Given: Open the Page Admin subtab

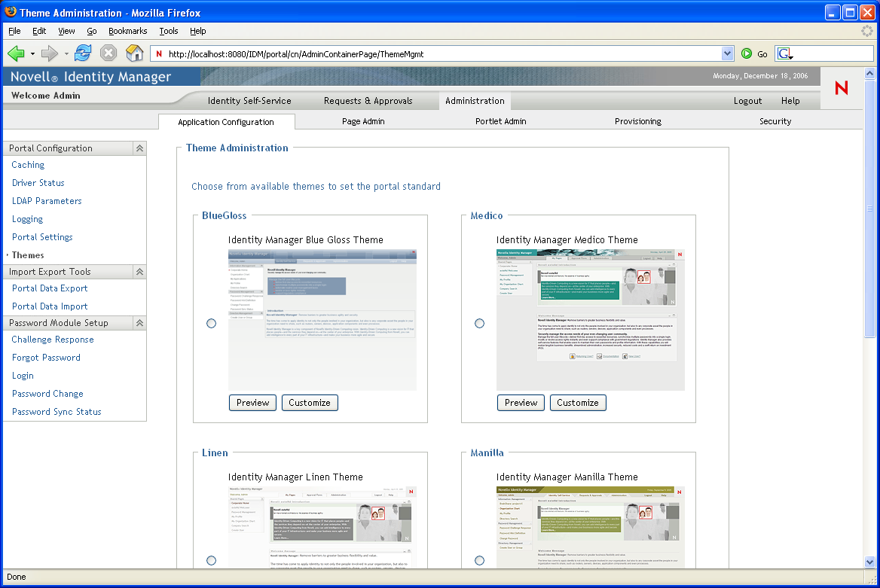Looking at the screenshot, I should tap(363, 121).
